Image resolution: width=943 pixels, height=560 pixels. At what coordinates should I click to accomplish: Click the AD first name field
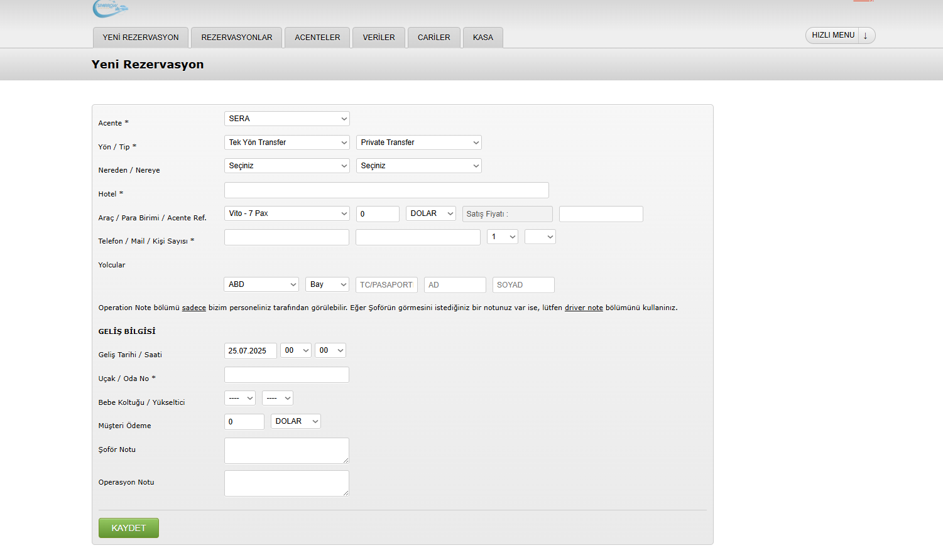(x=455, y=285)
